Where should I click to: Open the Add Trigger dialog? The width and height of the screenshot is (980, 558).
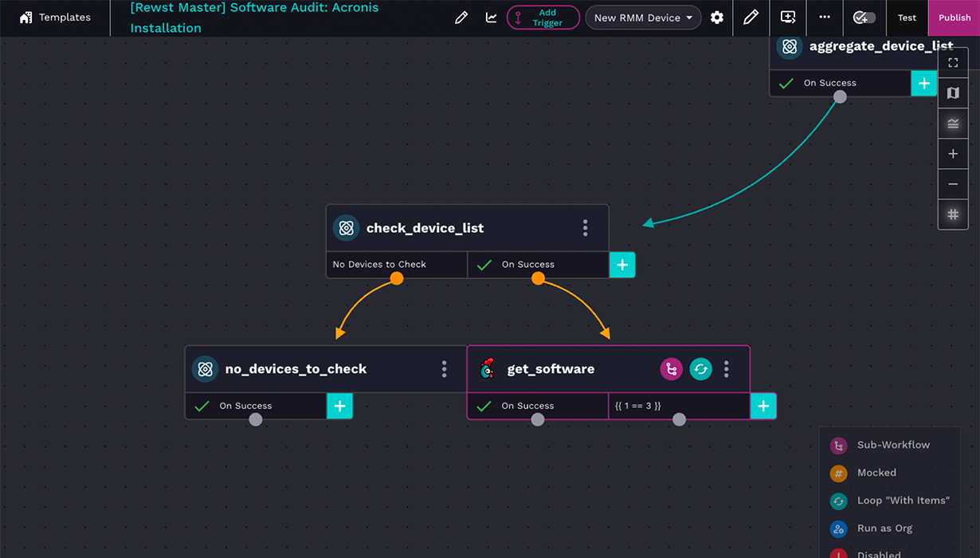(543, 18)
